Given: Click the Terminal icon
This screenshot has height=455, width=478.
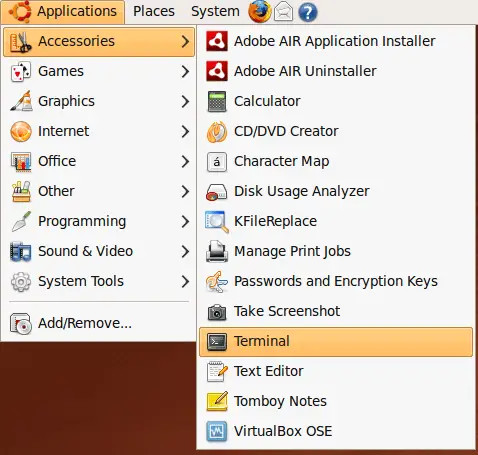Looking at the screenshot, I should pyautogui.click(x=217, y=342).
